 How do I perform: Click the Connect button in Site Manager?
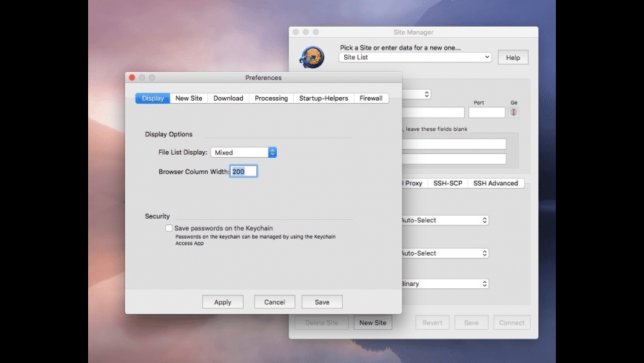tap(511, 323)
